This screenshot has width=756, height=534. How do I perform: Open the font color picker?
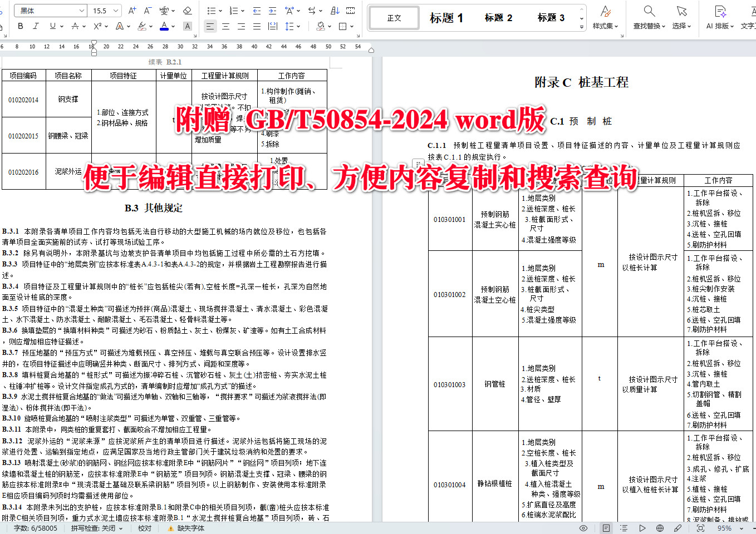point(164,26)
